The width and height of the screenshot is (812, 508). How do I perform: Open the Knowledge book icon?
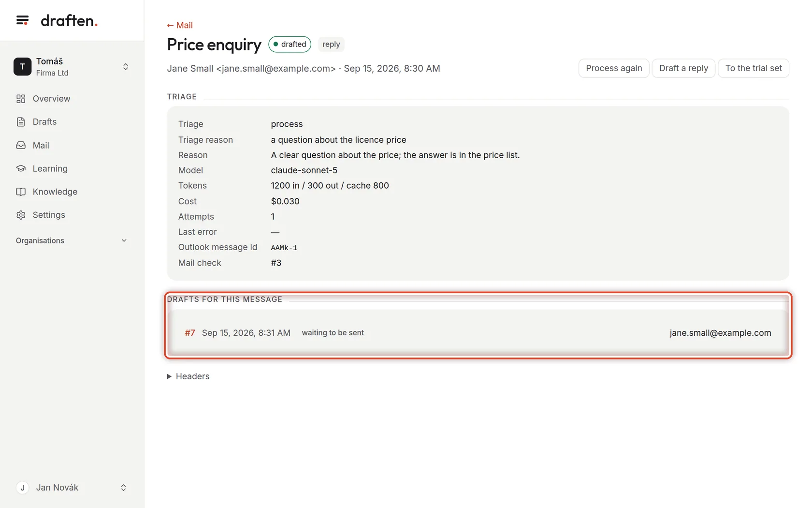(21, 192)
